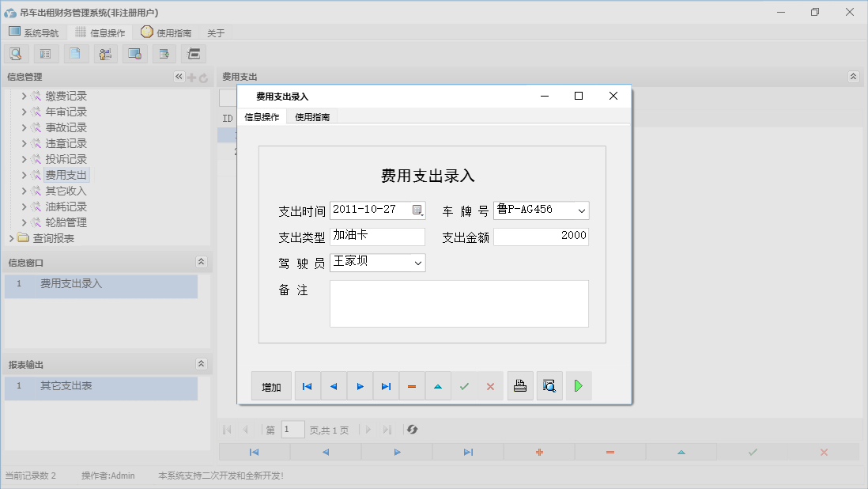
Task: Click the person icon in the main toolbar
Action: coord(105,53)
